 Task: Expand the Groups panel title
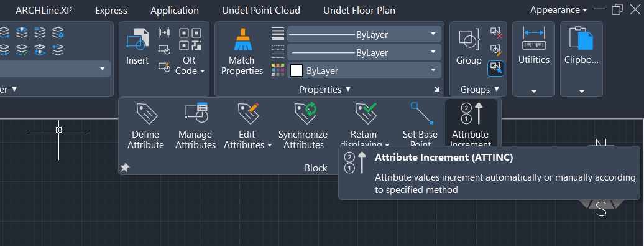pos(479,89)
